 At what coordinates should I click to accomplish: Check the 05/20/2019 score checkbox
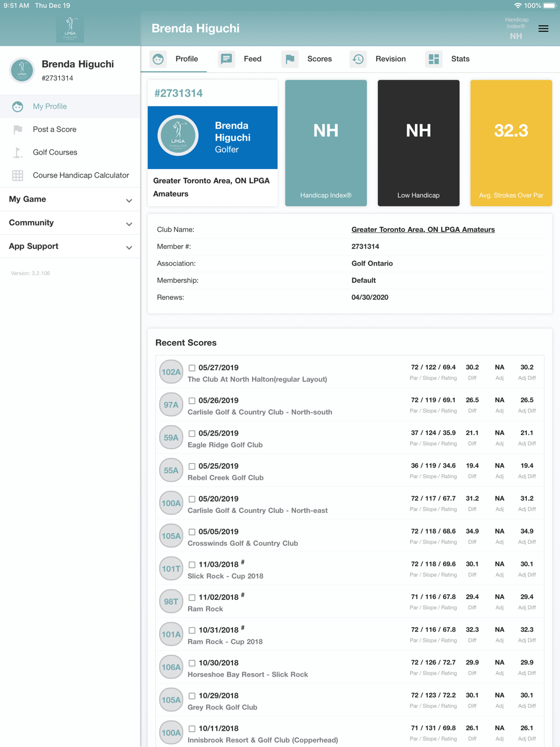click(x=192, y=499)
